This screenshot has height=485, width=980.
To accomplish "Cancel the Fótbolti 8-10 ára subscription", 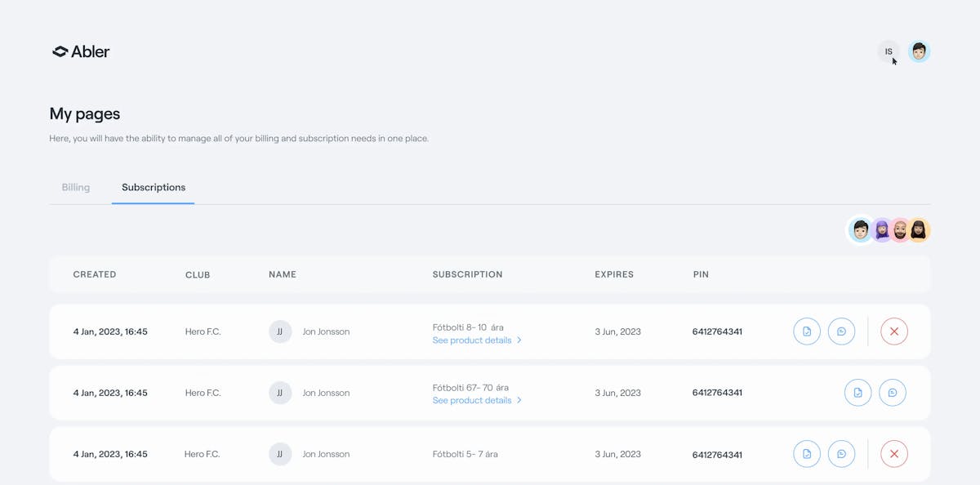I will click(894, 331).
